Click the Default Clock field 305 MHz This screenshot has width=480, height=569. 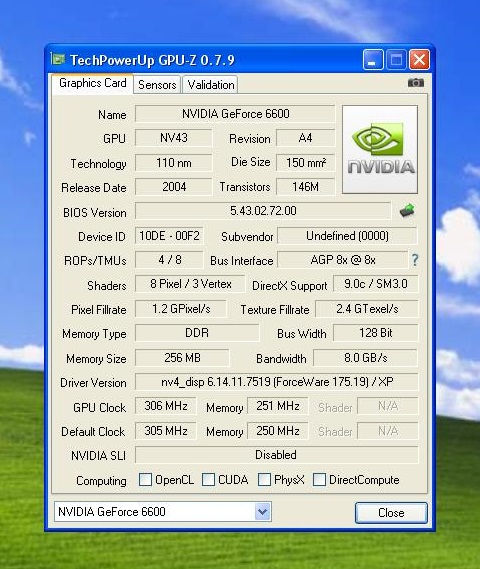[x=166, y=431]
